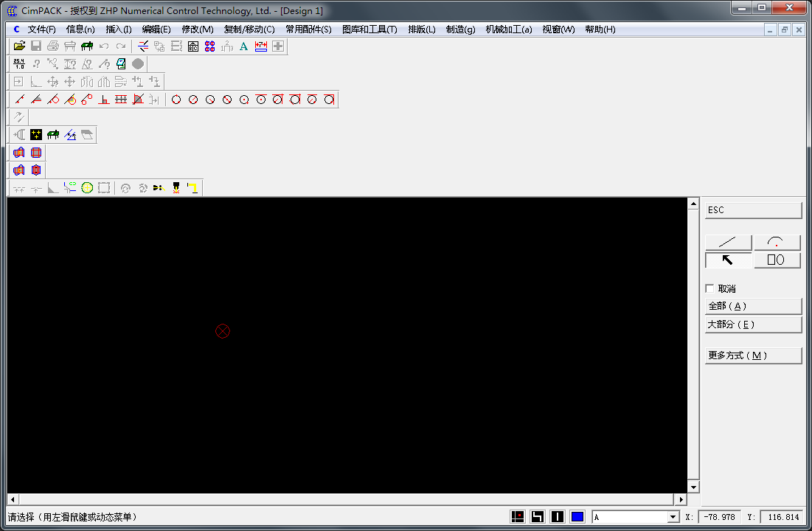Click the cyan document report icon

pyautogui.click(x=121, y=63)
